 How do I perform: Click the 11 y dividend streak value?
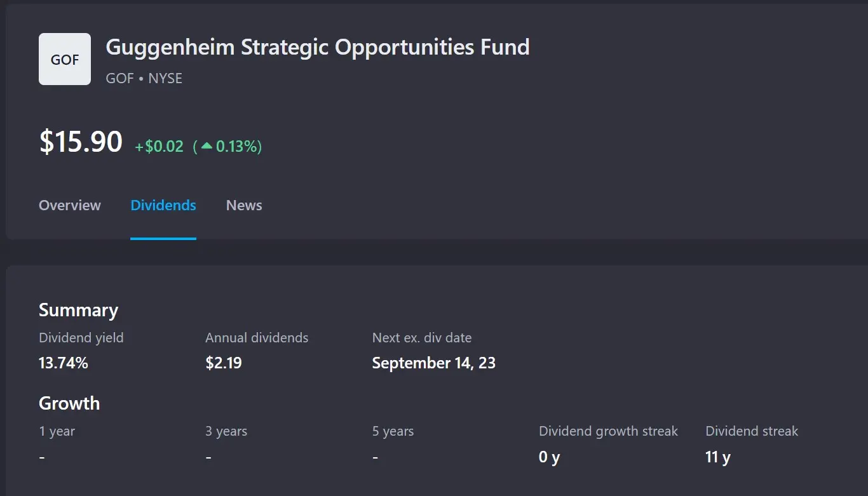(x=718, y=457)
